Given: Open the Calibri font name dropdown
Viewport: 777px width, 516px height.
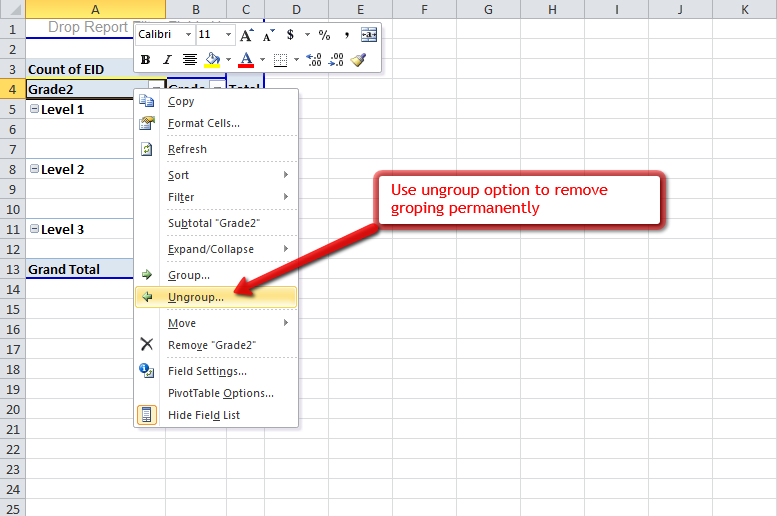Looking at the screenshot, I should 188,35.
